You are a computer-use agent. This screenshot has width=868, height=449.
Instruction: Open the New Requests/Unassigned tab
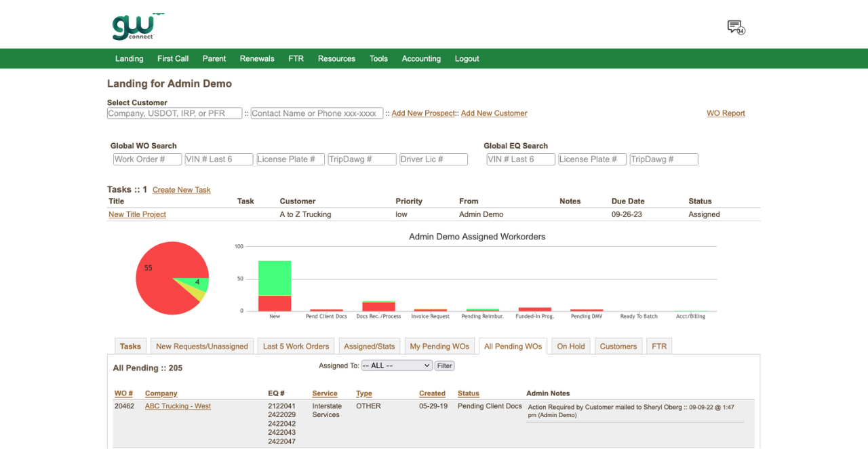point(202,347)
